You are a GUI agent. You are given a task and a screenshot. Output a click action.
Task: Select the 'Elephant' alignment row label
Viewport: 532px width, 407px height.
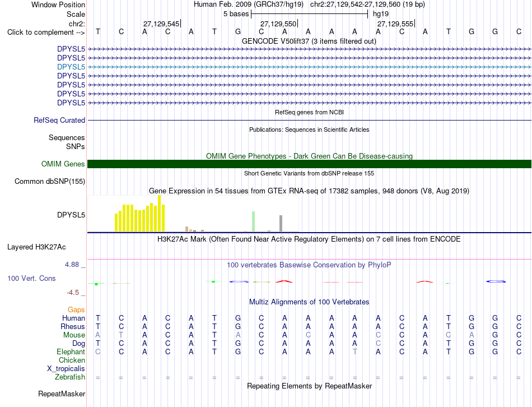point(71,352)
